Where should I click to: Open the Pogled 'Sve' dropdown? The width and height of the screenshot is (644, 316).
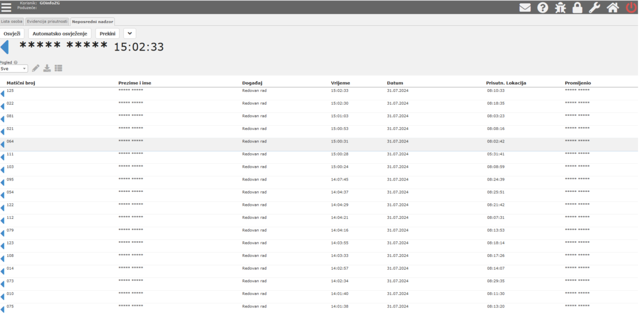click(14, 69)
